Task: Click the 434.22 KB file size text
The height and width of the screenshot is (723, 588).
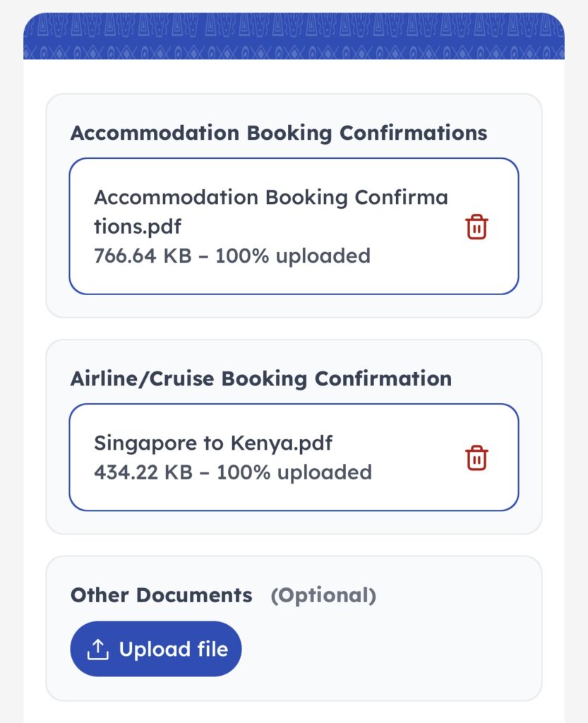Action: tap(143, 472)
